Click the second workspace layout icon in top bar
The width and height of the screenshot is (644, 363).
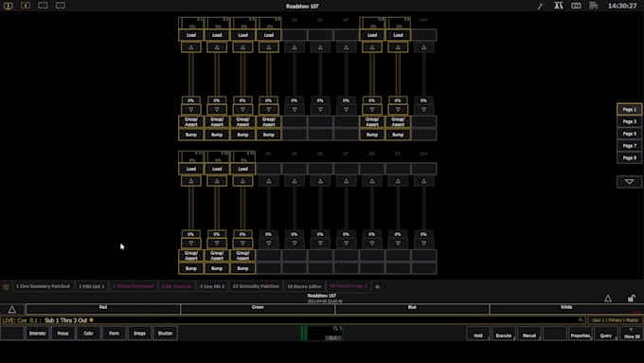pyautogui.click(x=26, y=6)
